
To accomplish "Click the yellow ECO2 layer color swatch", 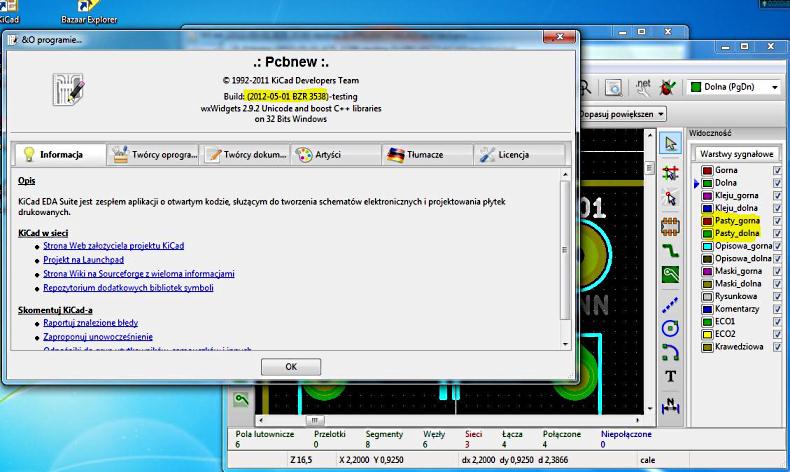I will click(x=707, y=334).
